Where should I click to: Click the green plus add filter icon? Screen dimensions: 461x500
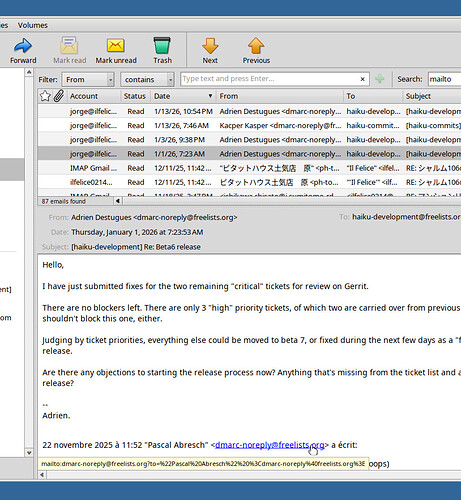(379, 79)
